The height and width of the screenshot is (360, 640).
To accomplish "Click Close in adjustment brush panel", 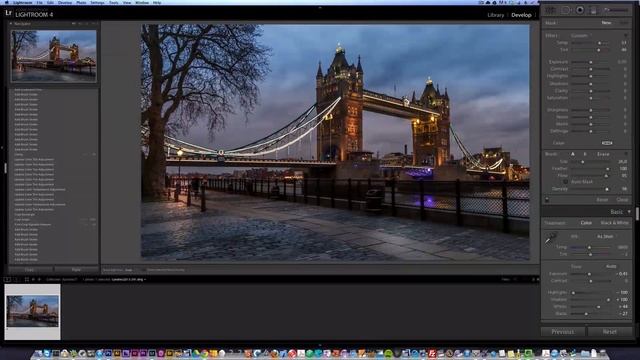I will [622, 200].
